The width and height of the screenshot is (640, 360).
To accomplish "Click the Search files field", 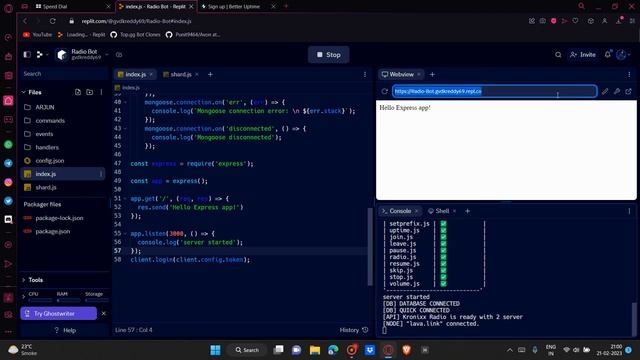I will coord(64,74).
